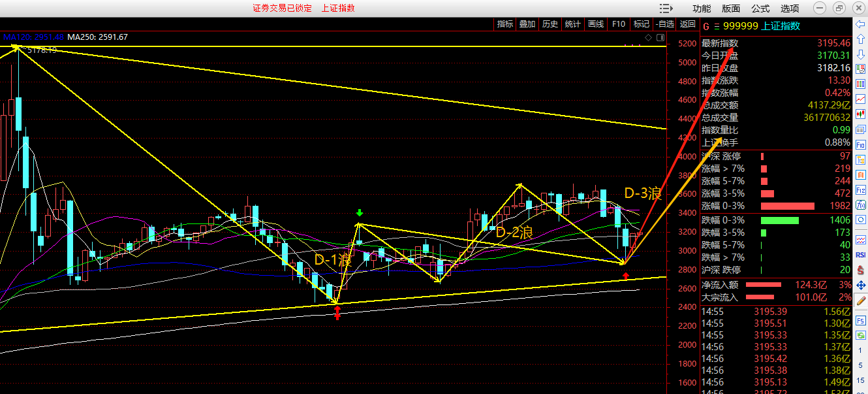This screenshot has height=394, width=868.
Task: Click the green down arrow marker on chart
Action: pos(359,213)
